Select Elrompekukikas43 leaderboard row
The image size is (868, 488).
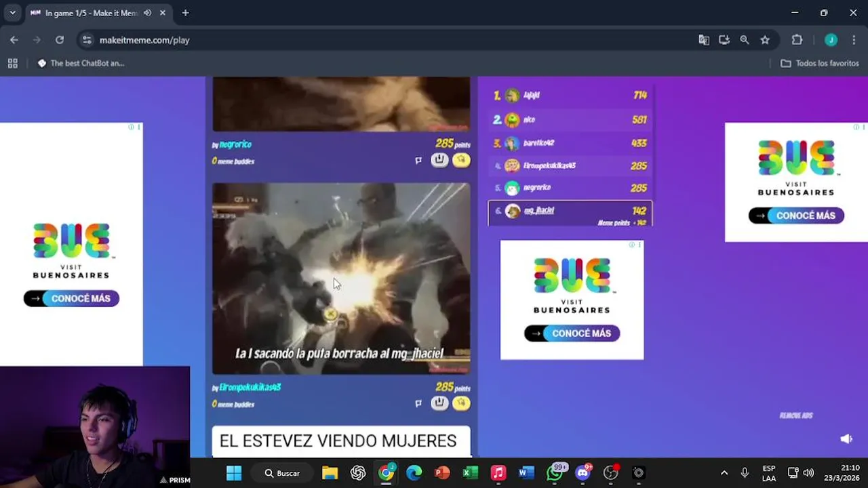pos(570,165)
